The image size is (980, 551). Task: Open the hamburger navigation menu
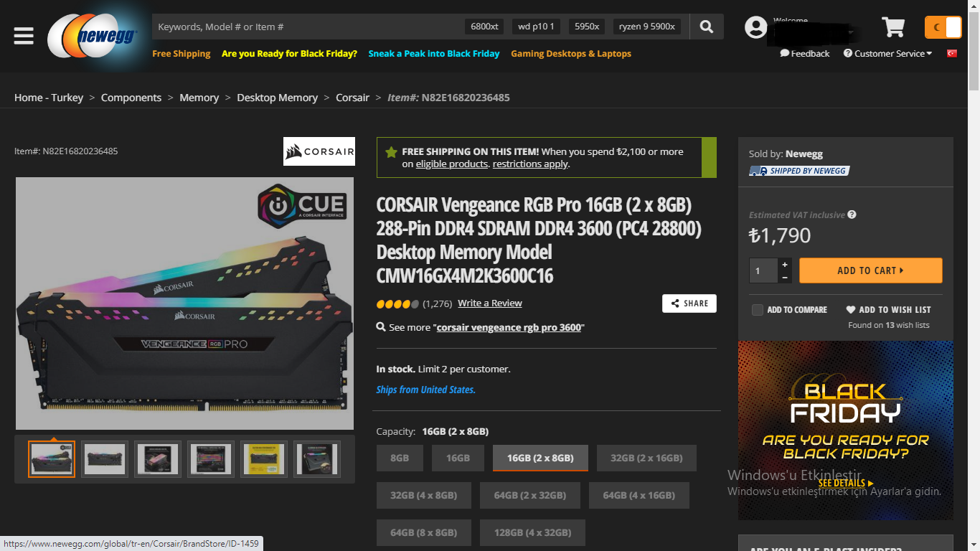pos(24,36)
